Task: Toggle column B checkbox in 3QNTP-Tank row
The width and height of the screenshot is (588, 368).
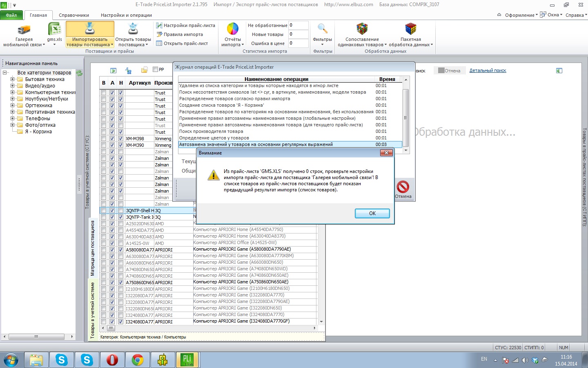Action: [x=103, y=217]
